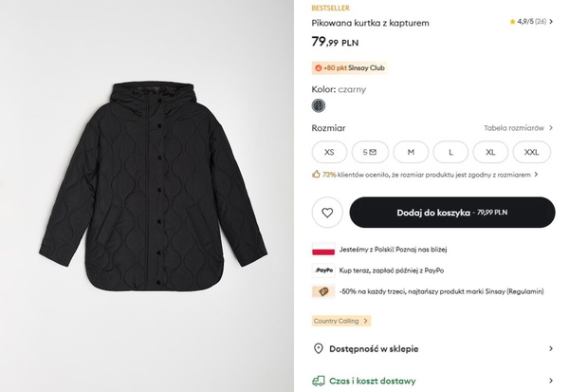Screen dimensions: 588x392
Task: Select size XXL
Action: tap(531, 152)
